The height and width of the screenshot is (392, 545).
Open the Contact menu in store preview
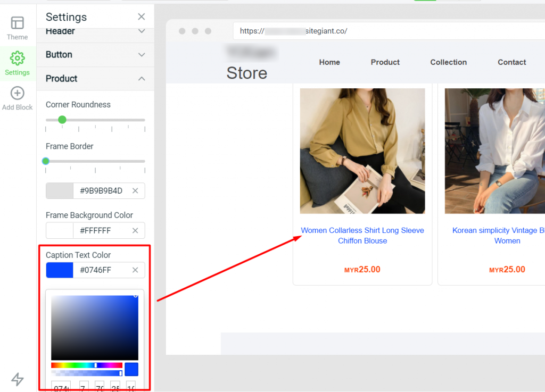tap(511, 62)
